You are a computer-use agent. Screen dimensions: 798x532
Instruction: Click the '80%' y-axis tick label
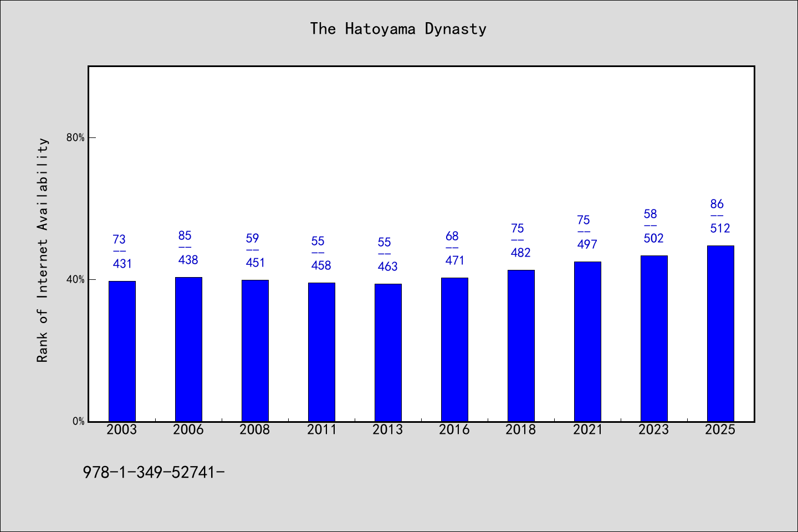(76, 138)
